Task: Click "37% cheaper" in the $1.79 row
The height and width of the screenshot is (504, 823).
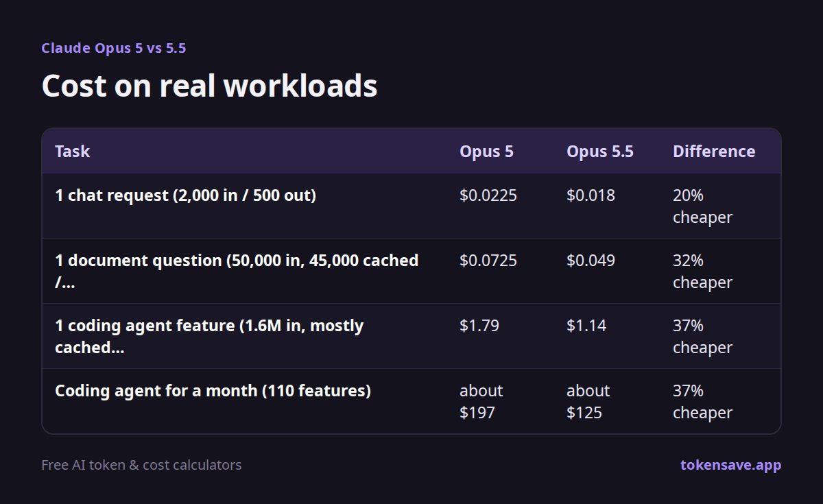Action: 702,337
